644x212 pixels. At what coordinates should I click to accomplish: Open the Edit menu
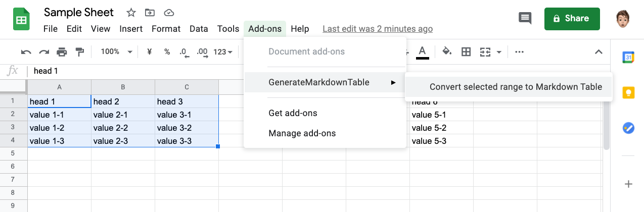pos(74,29)
